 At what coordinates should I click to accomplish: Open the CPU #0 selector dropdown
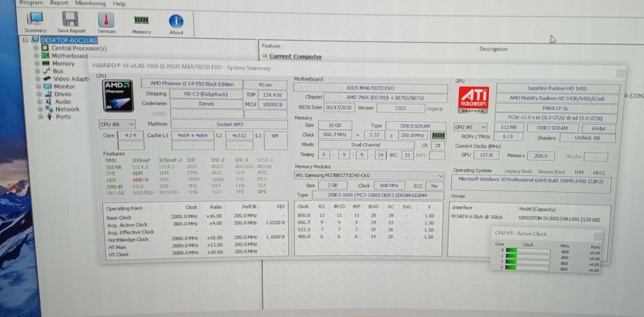117,123
